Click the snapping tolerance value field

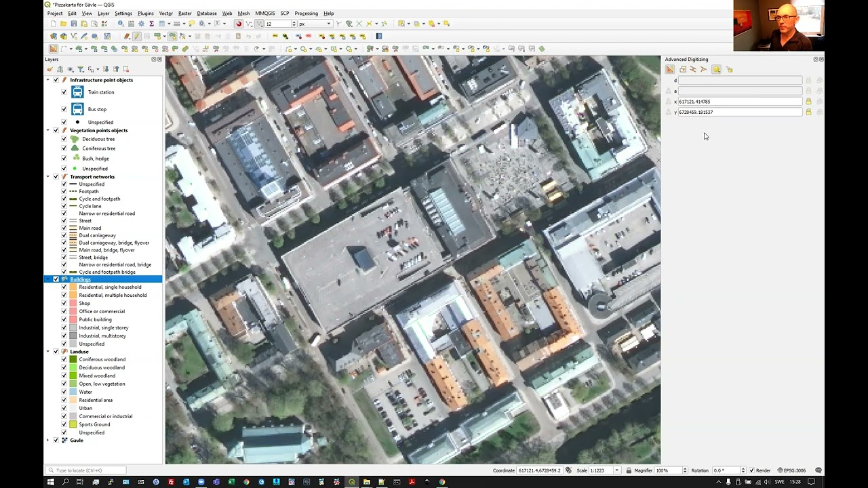pos(278,24)
